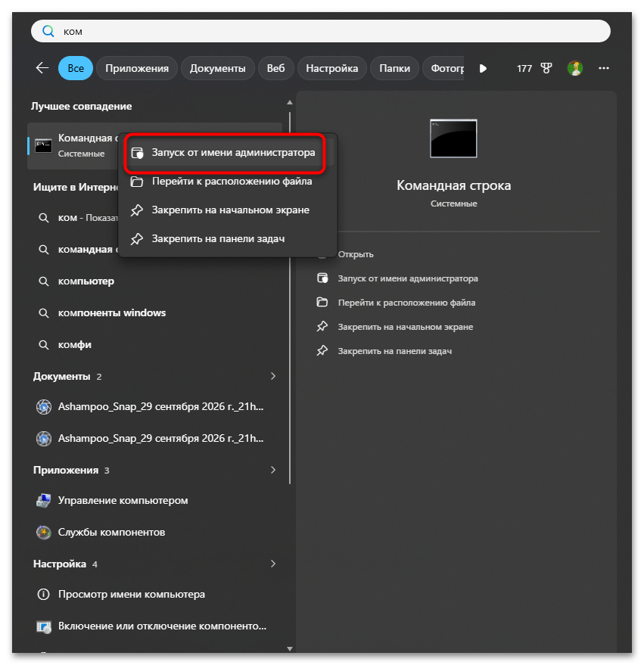The width and height of the screenshot is (644, 665).
Task: Show more filter tabs with arrow
Action: click(x=483, y=68)
